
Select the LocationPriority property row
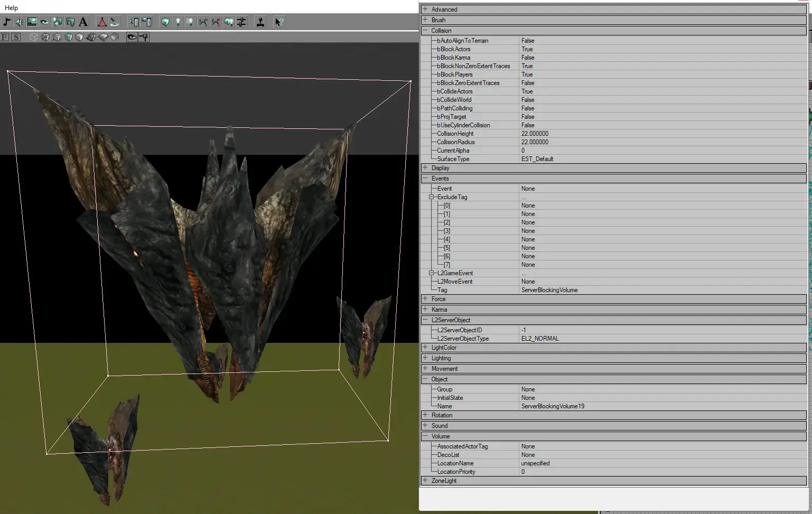point(614,472)
